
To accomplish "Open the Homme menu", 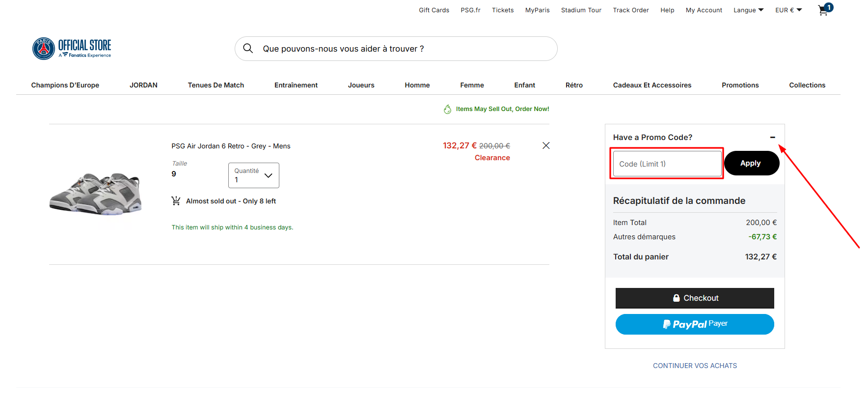I will [x=417, y=85].
